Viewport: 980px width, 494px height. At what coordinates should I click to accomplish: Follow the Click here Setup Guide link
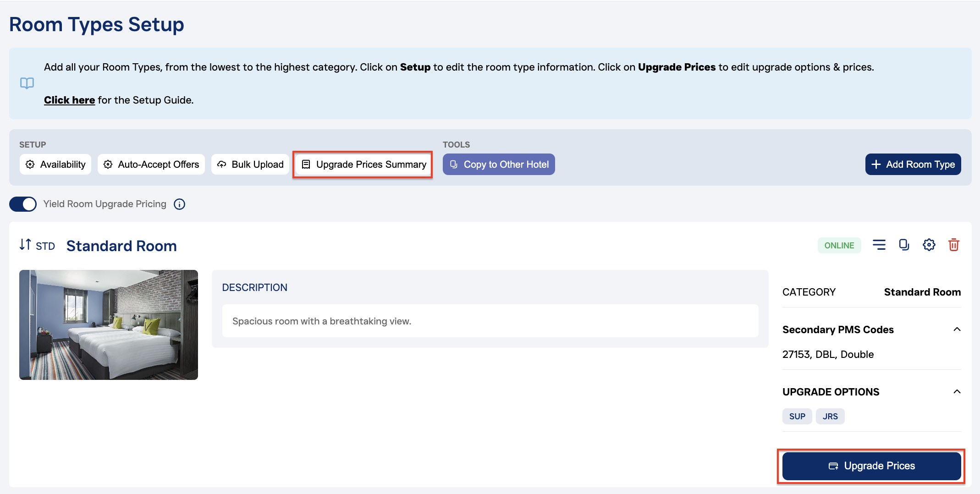[x=69, y=100]
